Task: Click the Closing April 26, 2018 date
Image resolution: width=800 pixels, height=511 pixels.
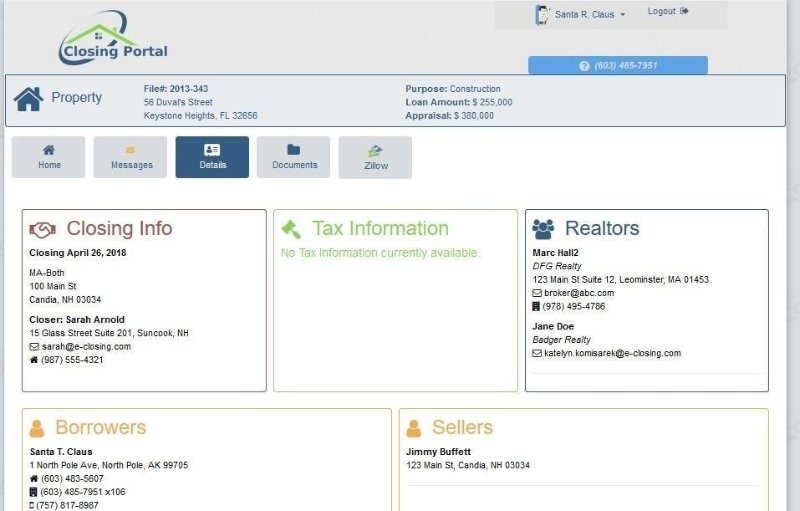Action: tap(78, 253)
